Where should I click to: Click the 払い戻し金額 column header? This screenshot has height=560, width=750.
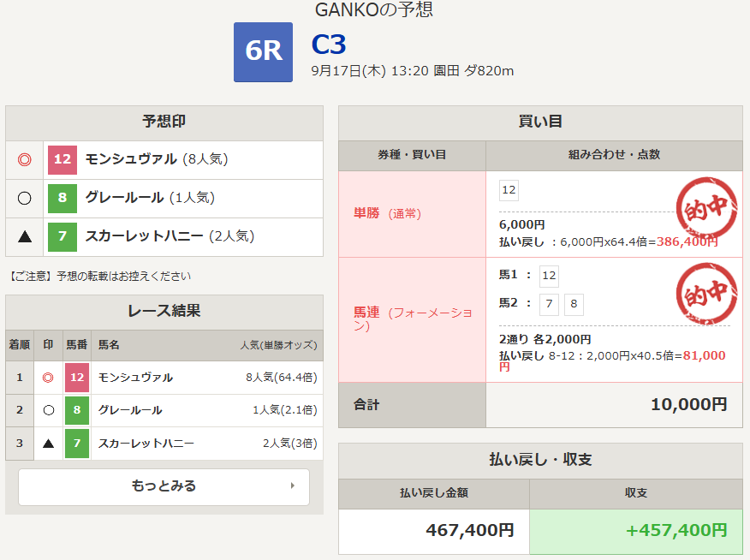[x=434, y=493]
